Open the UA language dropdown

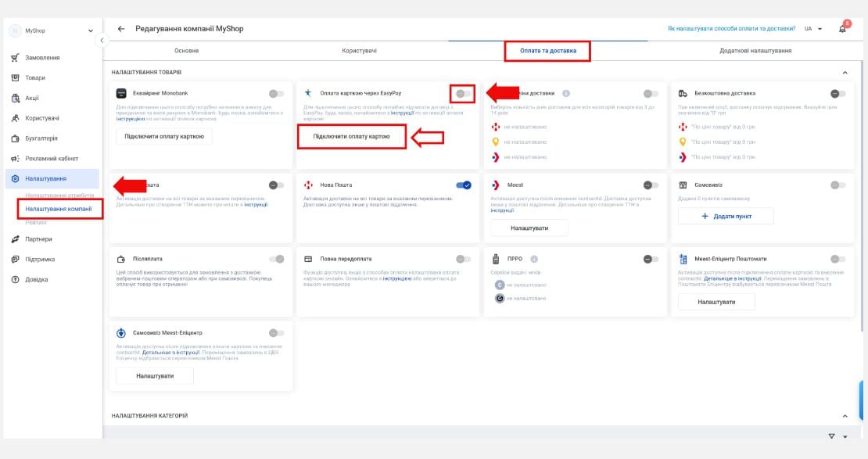click(813, 29)
